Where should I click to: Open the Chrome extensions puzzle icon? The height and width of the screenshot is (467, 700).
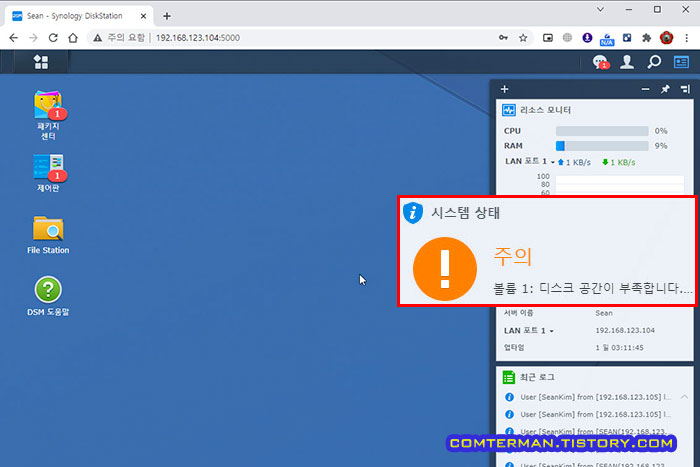point(646,38)
